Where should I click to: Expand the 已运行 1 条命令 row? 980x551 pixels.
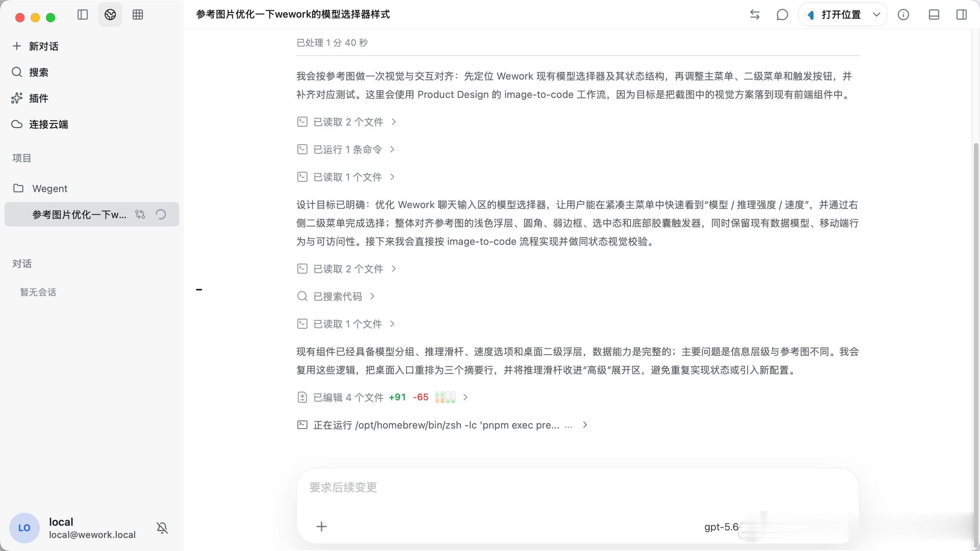(x=346, y=149)
